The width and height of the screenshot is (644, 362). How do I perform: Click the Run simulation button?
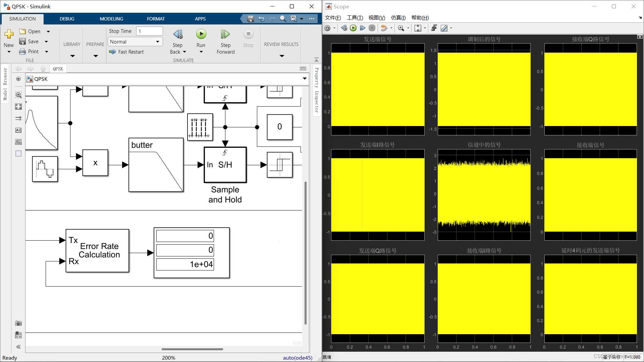click(201, 34)
